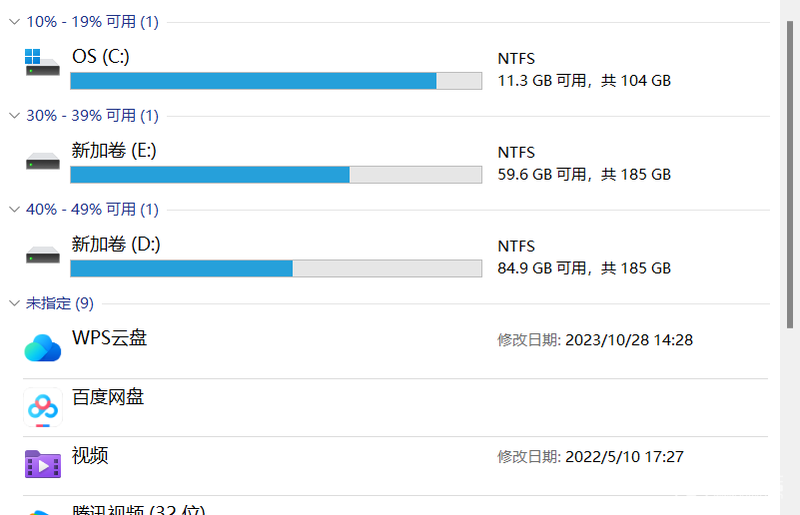Open the 百度网盘 icon

[x=42, y=407]
